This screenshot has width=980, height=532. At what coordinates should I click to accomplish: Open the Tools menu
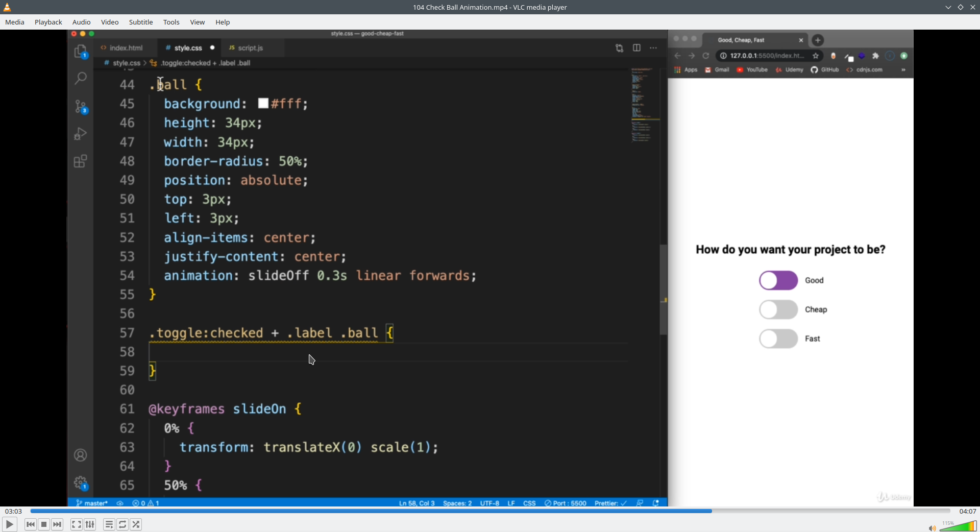[171, 22]
